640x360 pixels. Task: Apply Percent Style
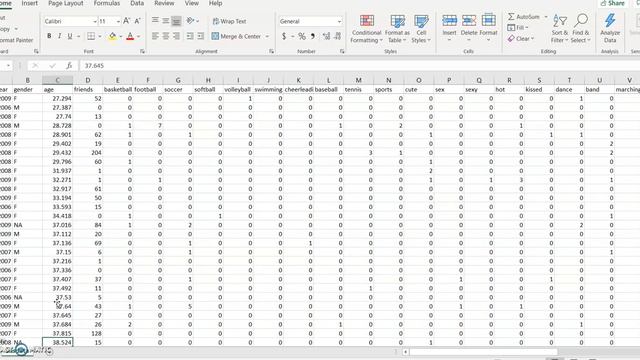[x=302, y=36]
